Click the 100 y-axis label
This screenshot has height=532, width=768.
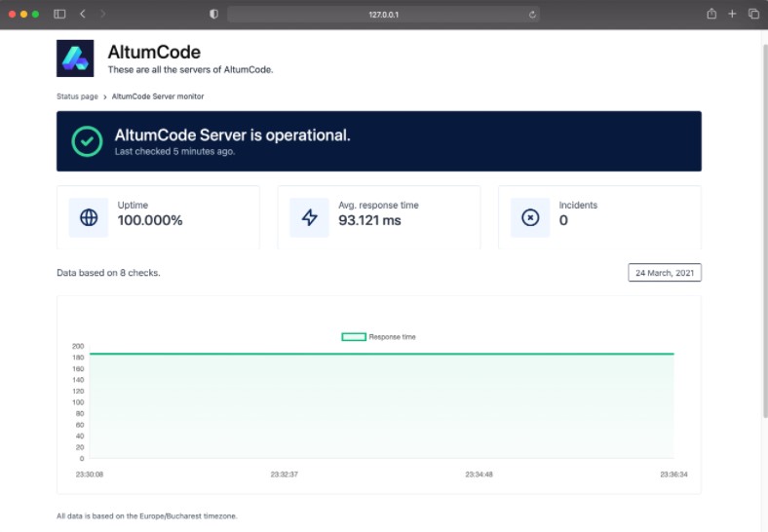click(x=78, y=402)
